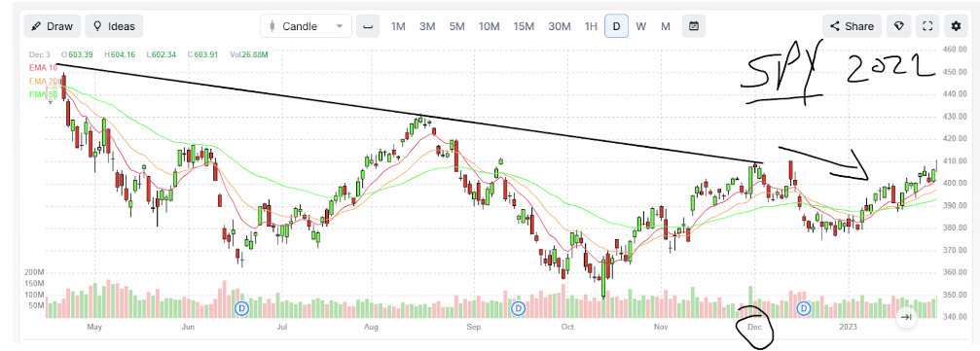Select the 10M timeframe
980x351 pixels.
tap(489, 26)
